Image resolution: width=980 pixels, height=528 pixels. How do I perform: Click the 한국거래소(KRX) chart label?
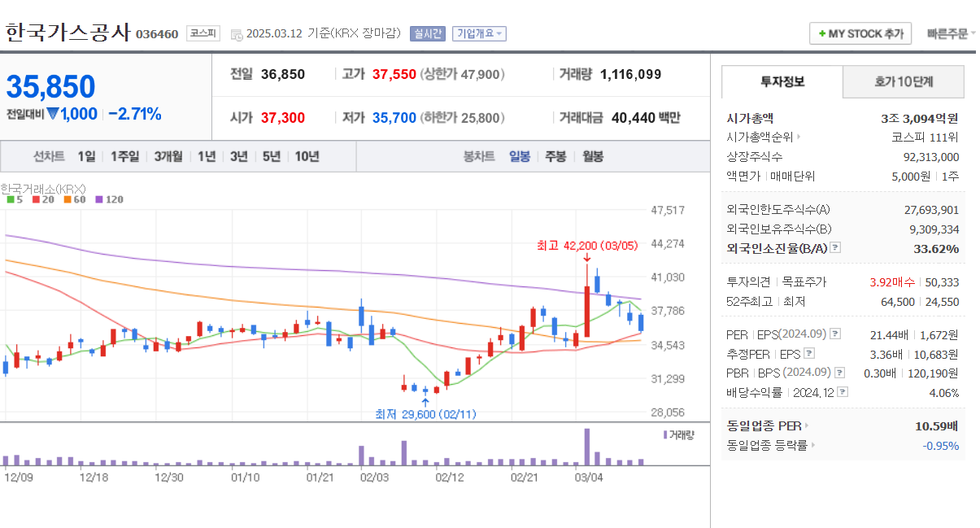[43, 188]
